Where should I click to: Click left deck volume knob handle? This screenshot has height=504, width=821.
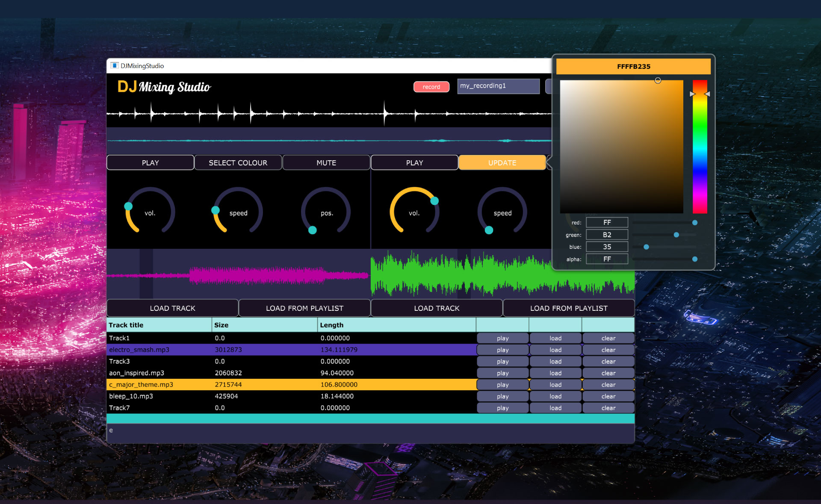[x=128, y=206]
